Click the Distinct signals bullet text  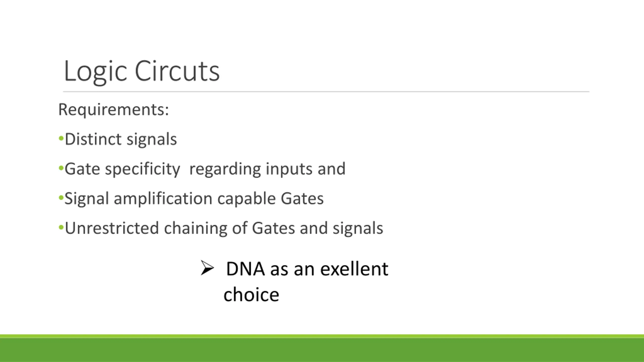point(121,139)
